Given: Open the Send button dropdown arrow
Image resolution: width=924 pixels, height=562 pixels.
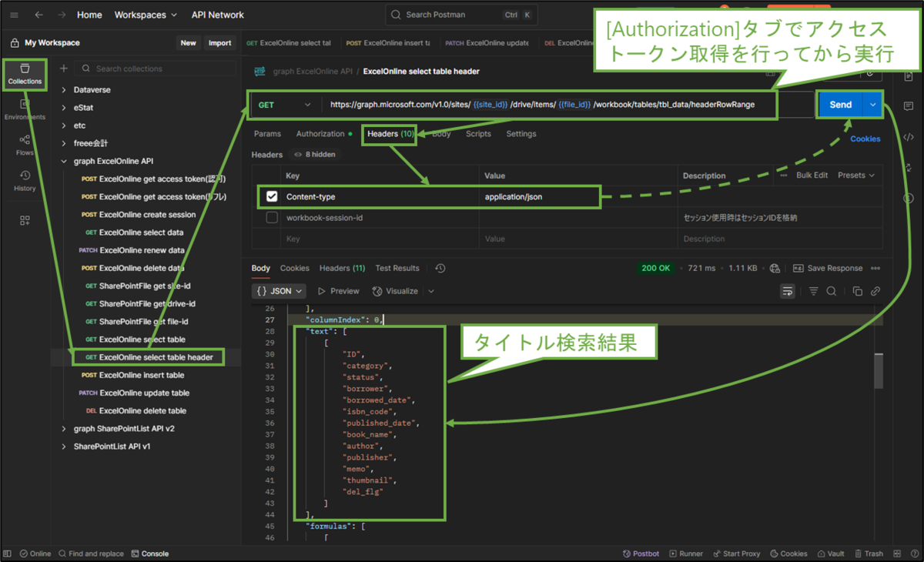Looking at the screenshot, I should pyautogui.click(x=872, y=105).
